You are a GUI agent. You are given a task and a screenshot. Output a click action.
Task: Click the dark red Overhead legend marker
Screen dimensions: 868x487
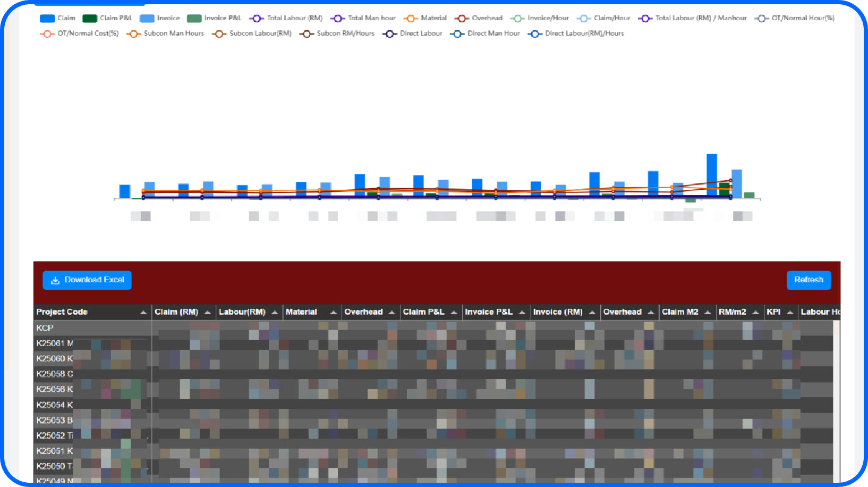461,18
